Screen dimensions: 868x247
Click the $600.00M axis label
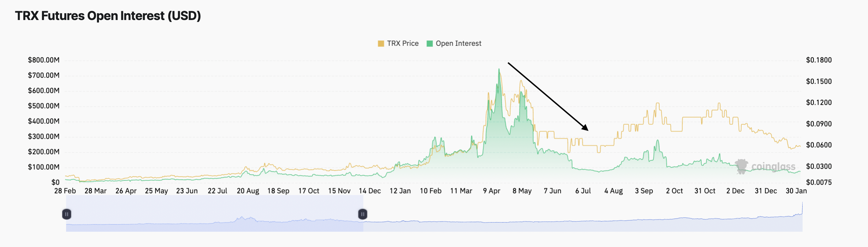click(x=43, y=91)
